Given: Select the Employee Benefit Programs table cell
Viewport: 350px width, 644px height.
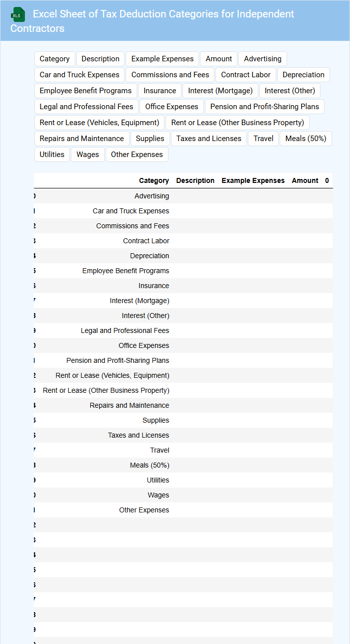Looking at the screenshot, I should [x=126, y=271].
